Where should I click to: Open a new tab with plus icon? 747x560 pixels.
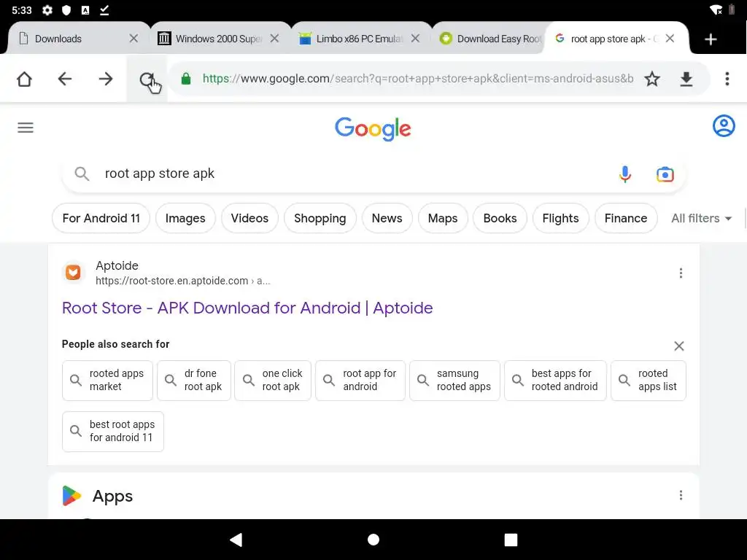(x=711, y=39)
